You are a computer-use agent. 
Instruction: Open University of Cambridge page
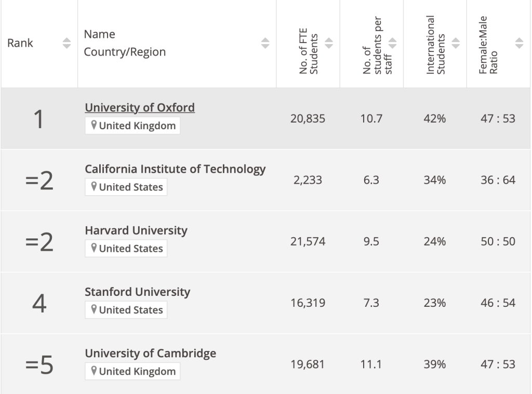(150, 353)
